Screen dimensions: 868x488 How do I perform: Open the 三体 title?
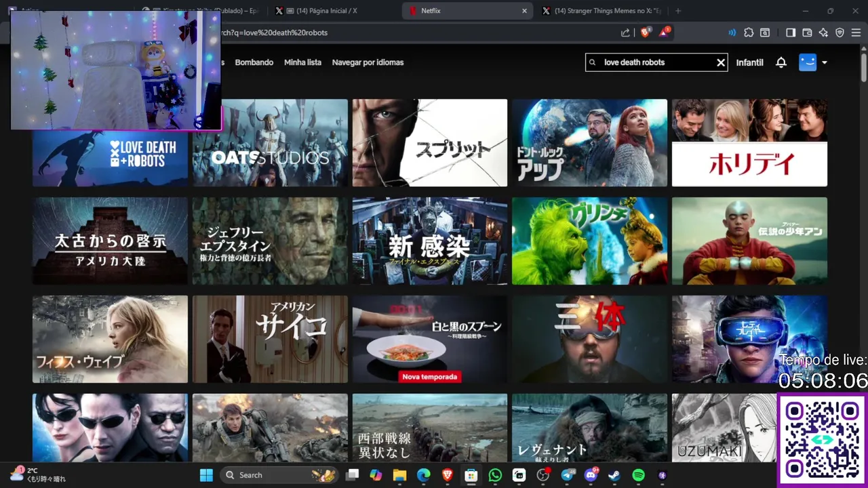click(x=590, y=339)
